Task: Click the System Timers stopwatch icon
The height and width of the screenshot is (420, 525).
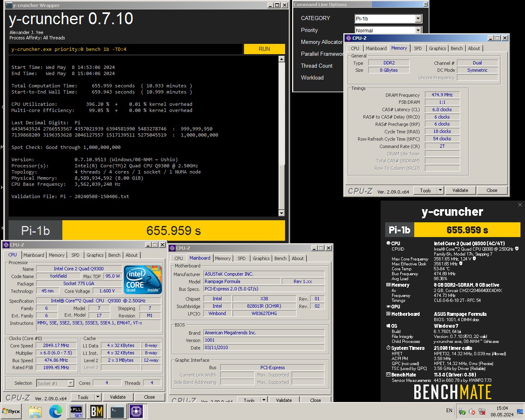Action: click(x=388, y=348)
